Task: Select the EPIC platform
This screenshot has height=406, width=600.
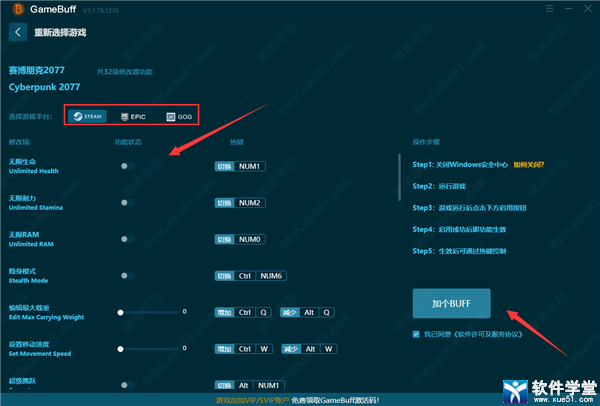Action: [x=133, y=117]
